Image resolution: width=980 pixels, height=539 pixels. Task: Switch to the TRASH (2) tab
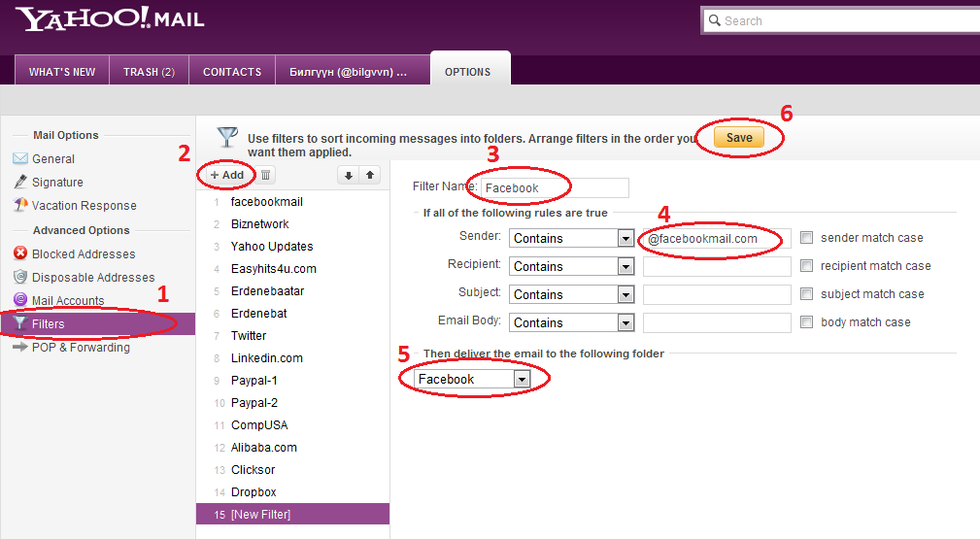149,72
